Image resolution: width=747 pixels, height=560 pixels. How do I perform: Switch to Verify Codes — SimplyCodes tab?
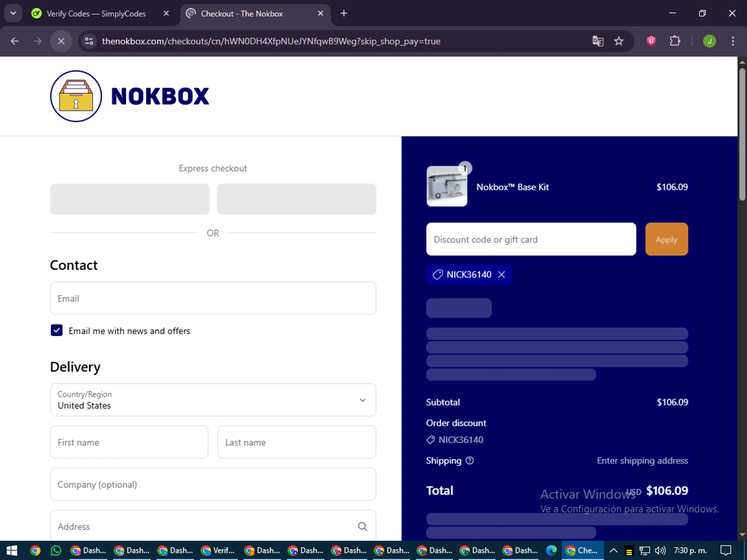(96, 13)
